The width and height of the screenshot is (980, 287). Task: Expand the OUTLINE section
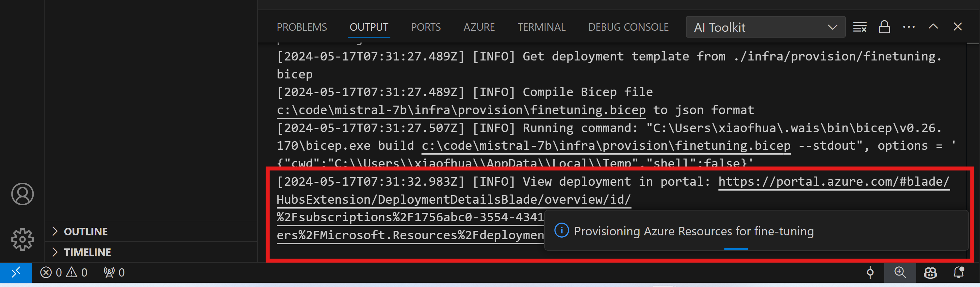86,231
